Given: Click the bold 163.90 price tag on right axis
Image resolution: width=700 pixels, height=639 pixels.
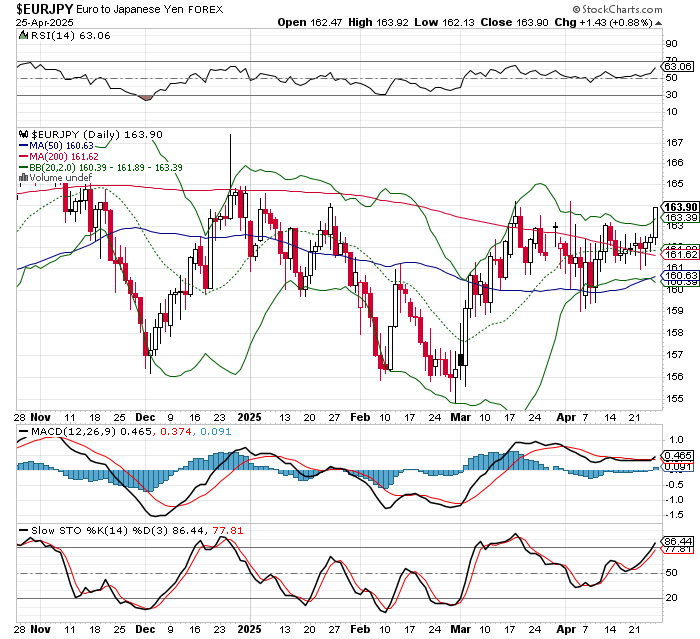Looking at the screenshot, I should (x=680, y=207).
